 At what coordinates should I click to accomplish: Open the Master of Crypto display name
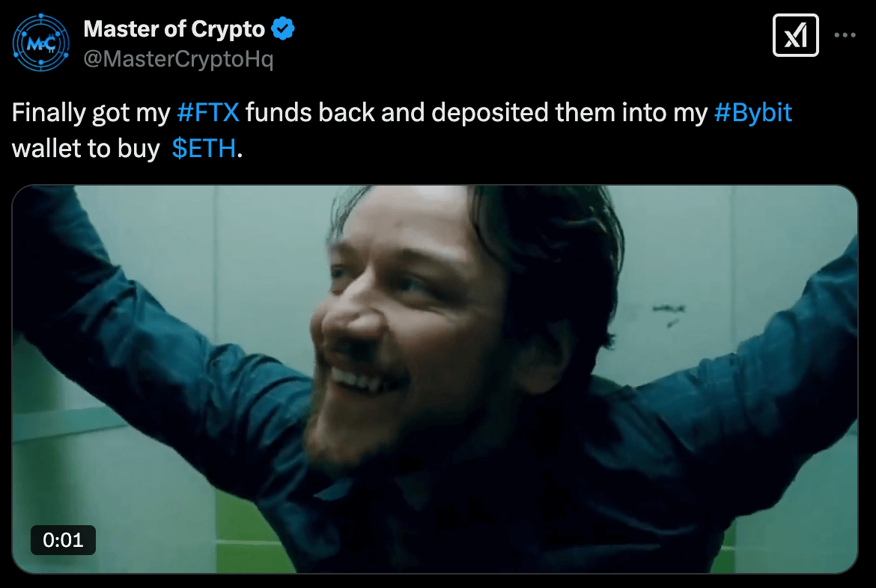tap(174, 29)
